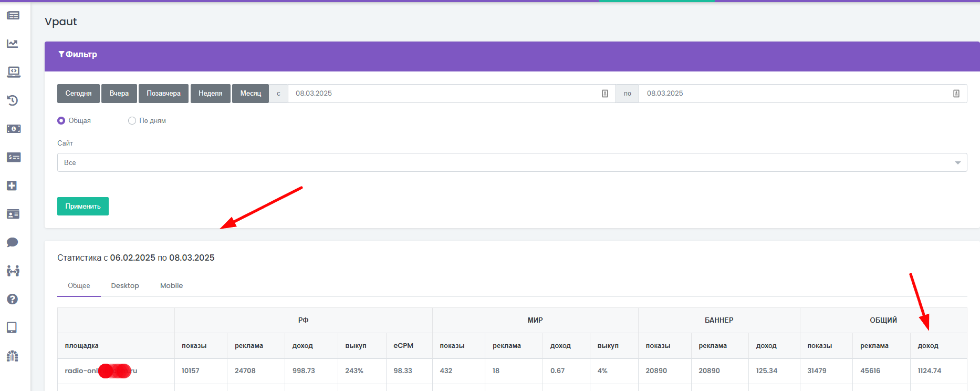
Task: Click the 'РФ' group header
Action: (x=304, y=320)
